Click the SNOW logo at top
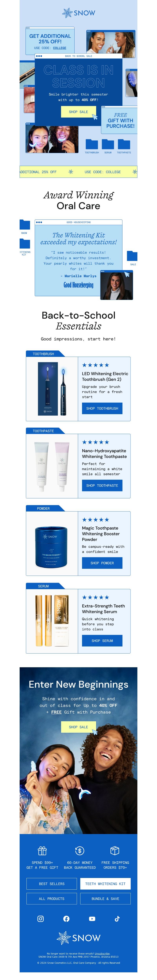This screenshot has height=980, width=157. coord(79,13)
